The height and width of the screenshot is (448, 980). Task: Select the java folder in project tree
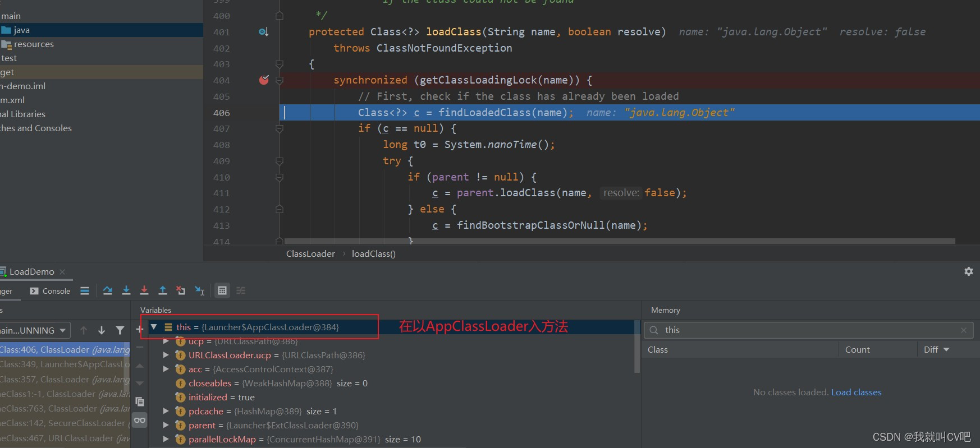pos(102,30)
